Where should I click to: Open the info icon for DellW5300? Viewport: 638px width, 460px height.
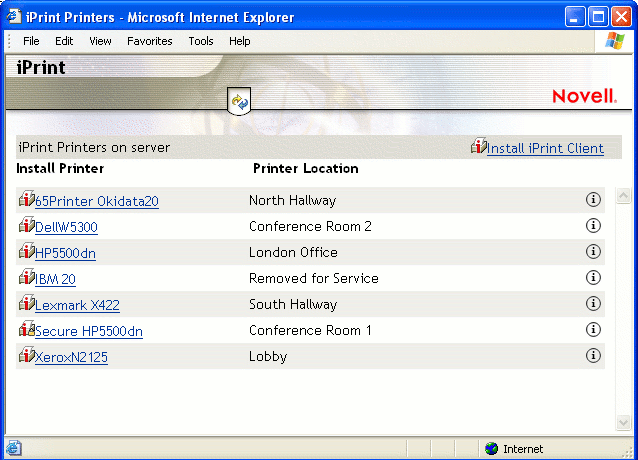pyautogui.click(x=593, y=226)
